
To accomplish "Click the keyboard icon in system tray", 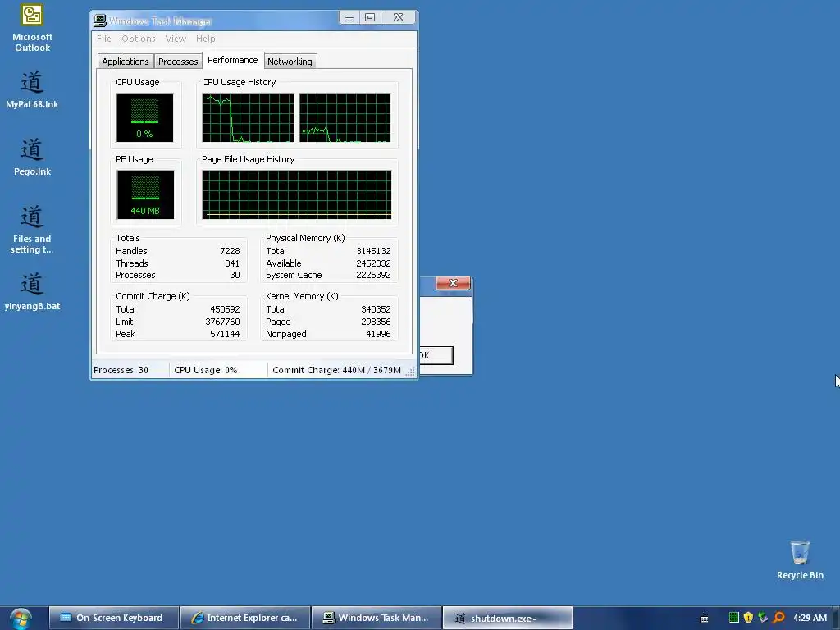I will pos(704,619).
